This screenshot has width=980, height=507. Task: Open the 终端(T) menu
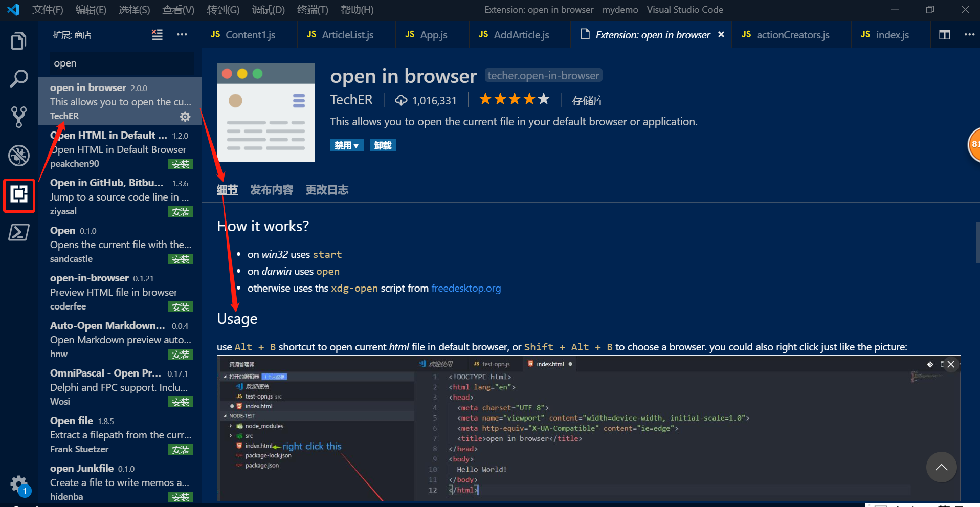pos(313,10)
